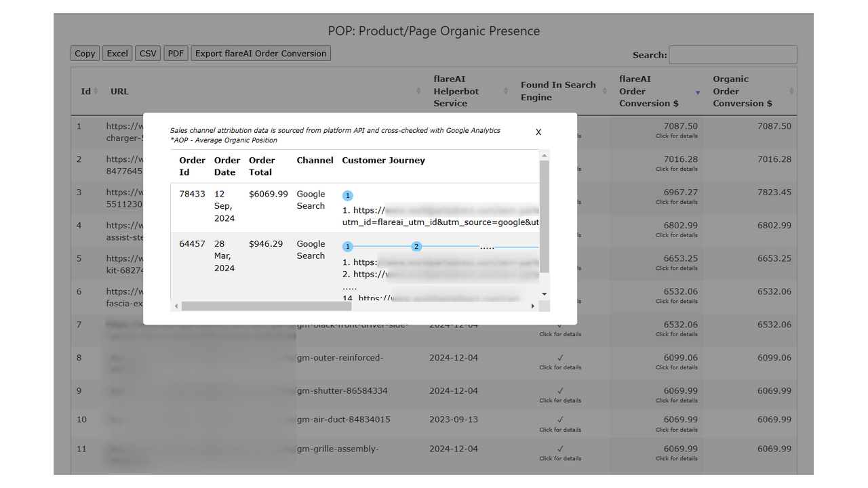868x488 pixels.
Task: Click the Copy export button
Action: pyautogui.click(x=85, y=54)
